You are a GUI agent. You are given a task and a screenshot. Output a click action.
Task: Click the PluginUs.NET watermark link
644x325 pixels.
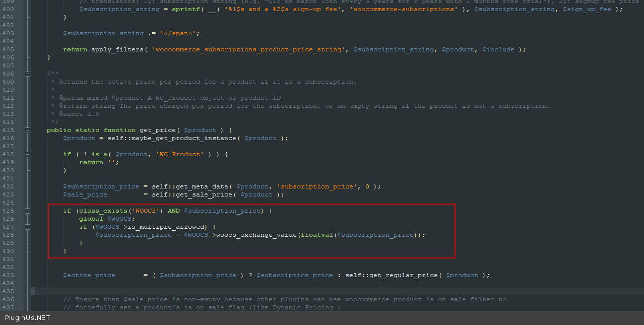tap(28, 317)
